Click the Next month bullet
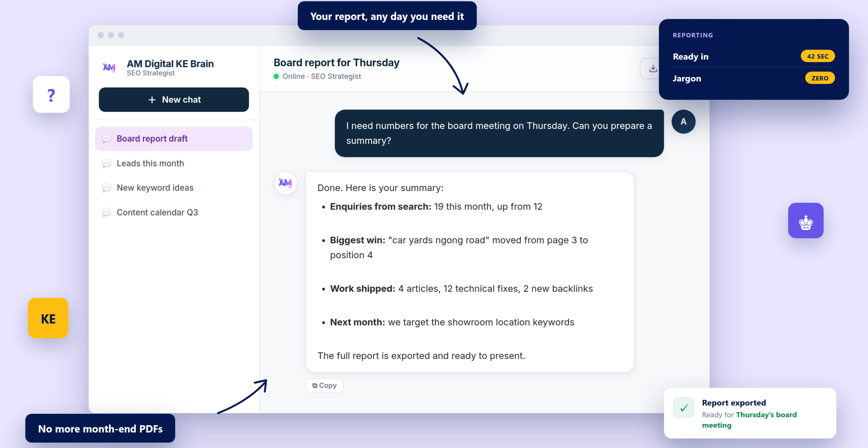This screenshot has width=868, height=448. click(452, 322)
